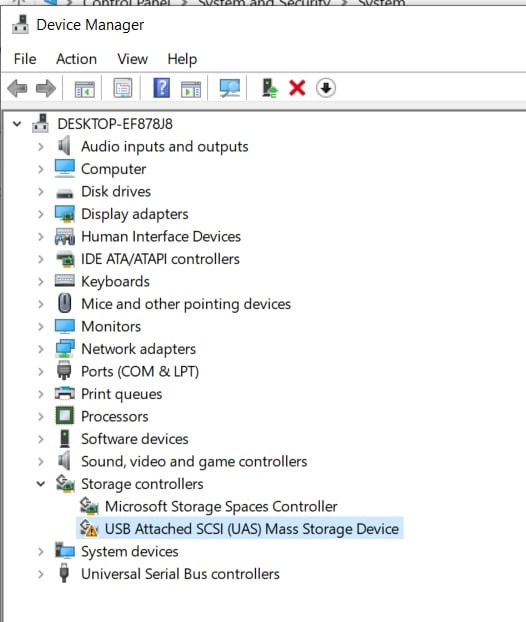This screenshot has width=526, height=622.
Task: Click the Print queues printer icon
Action: click(65, 393)
